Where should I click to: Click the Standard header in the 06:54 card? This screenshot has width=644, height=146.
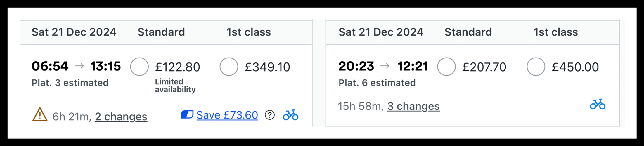[x=161, y=32]
